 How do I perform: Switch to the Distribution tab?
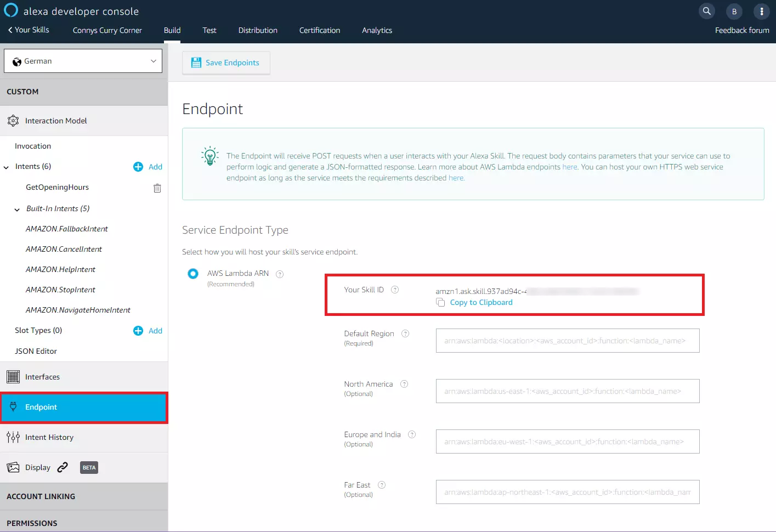pos(258,30)
